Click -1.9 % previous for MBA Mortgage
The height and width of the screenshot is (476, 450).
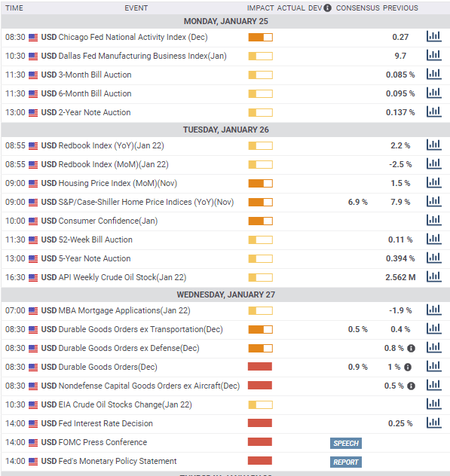pyautogui.click(x=400, y=310)
